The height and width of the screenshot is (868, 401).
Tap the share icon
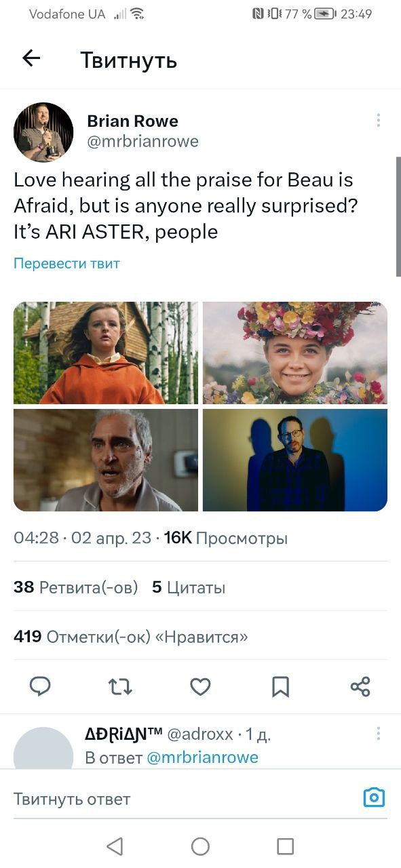tap(360, 687)
